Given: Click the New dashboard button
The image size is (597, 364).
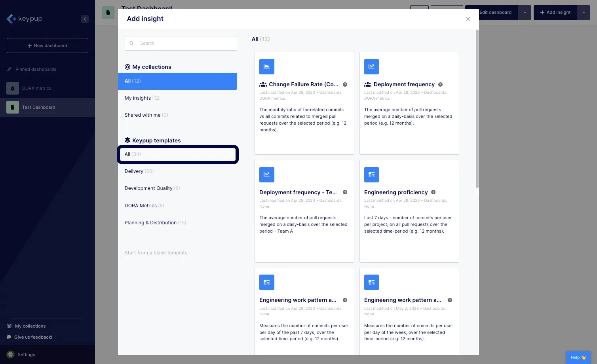Looking at the screenshot, I should (47, 45).
